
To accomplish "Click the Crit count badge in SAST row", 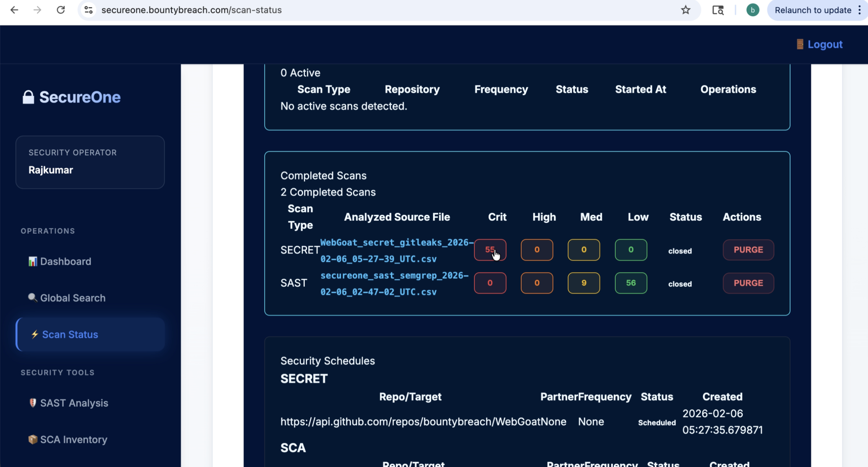I will [490, 283].
